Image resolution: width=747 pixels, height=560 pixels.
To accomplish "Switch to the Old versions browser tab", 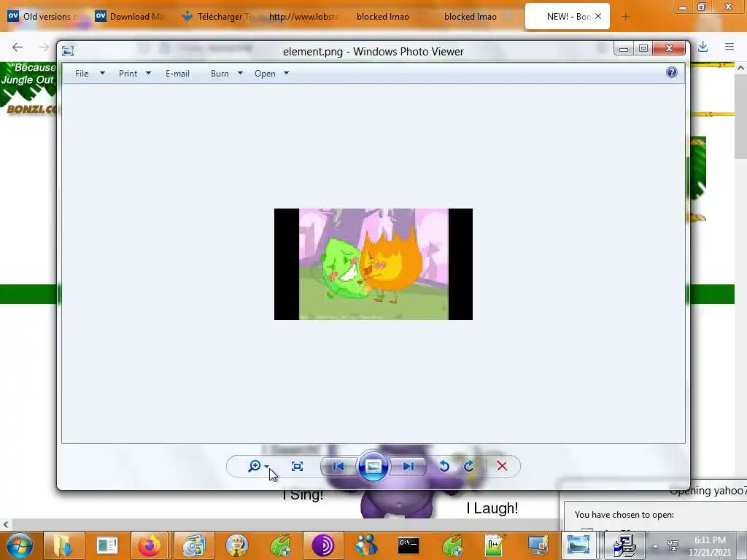I will point(43,17).
